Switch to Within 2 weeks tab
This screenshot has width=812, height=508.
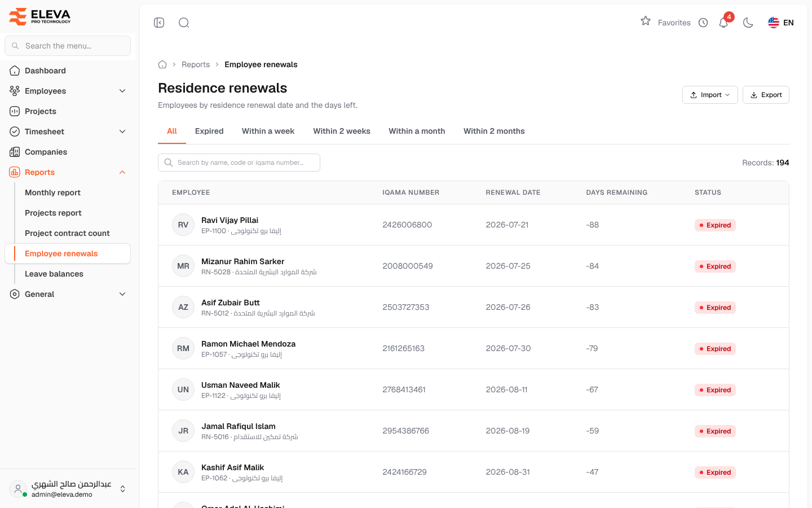342,131
